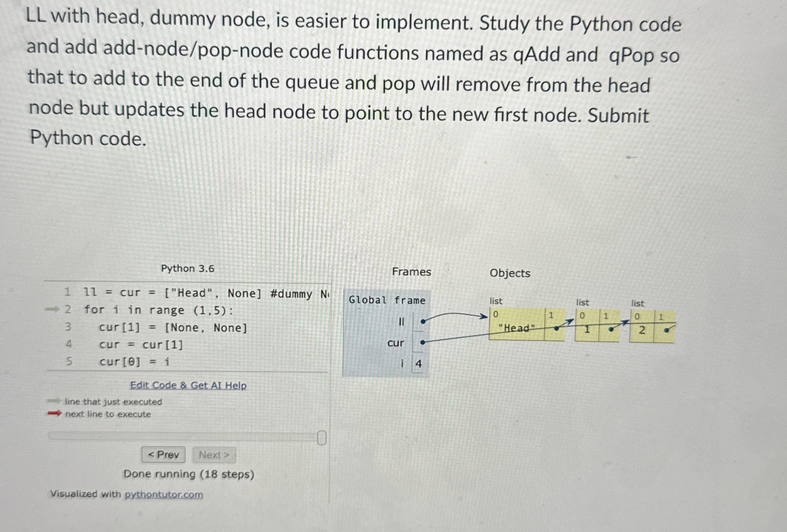Click the < Prev button to step back
Screen dimensions: 787x532
tap(164, 454)
